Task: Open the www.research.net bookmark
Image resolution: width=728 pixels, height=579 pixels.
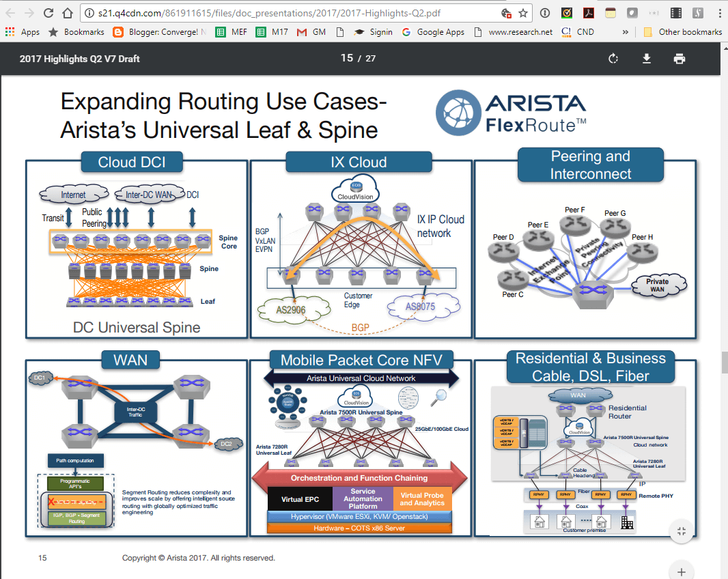Action: (512, 32)
